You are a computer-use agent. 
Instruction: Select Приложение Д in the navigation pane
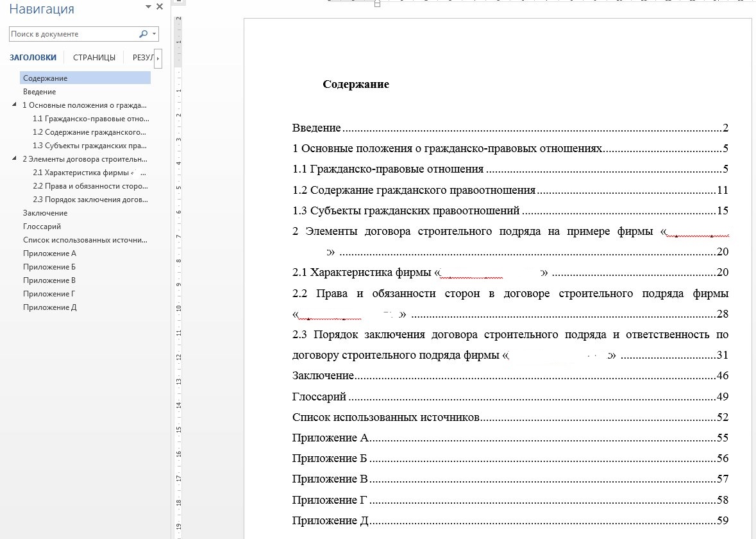coord(49,307)
